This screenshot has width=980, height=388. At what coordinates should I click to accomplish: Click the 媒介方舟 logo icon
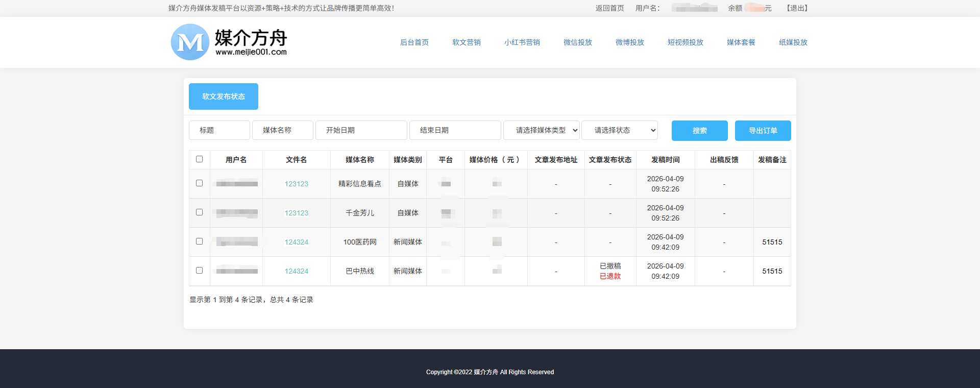tap(190, 42)
